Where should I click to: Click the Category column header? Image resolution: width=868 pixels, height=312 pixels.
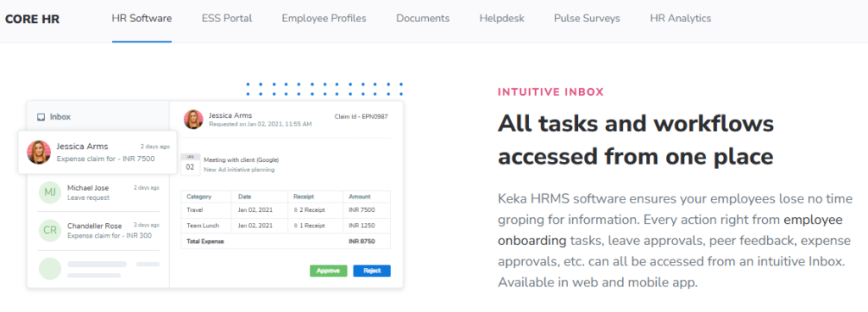199,197
